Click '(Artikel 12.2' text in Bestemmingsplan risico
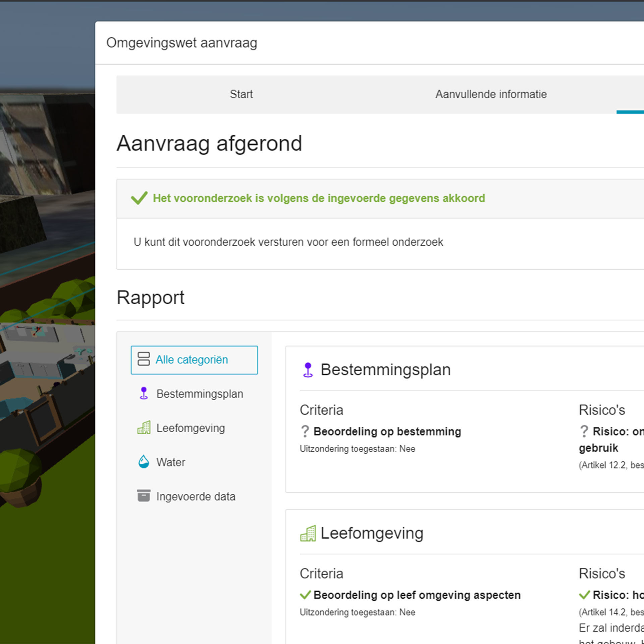Screen dimensions: 644x644 click(603, 465)
